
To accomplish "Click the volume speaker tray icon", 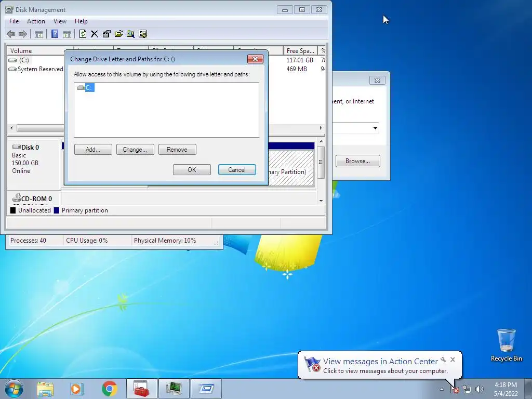I will (480, 389).
